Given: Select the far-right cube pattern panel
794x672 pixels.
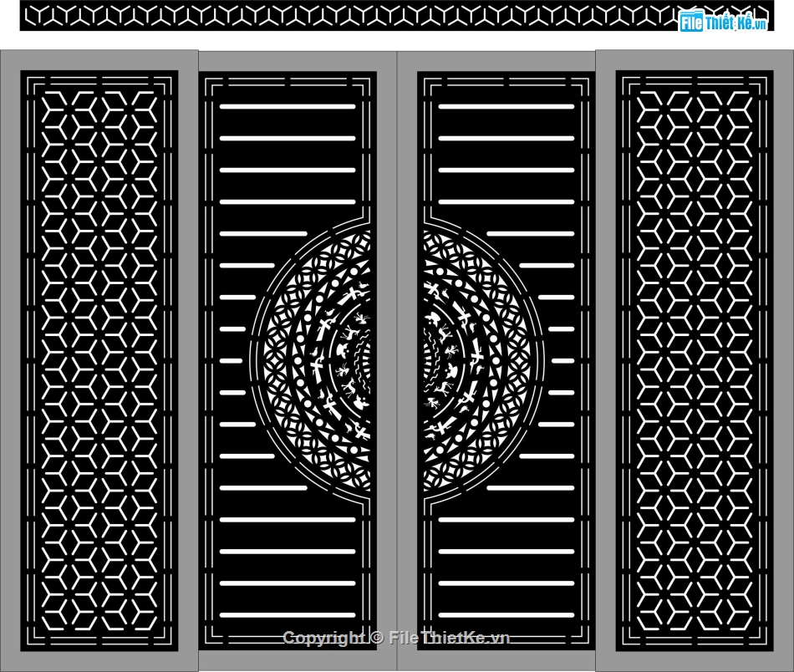Looking at the screenshot, I should (694, 359).
